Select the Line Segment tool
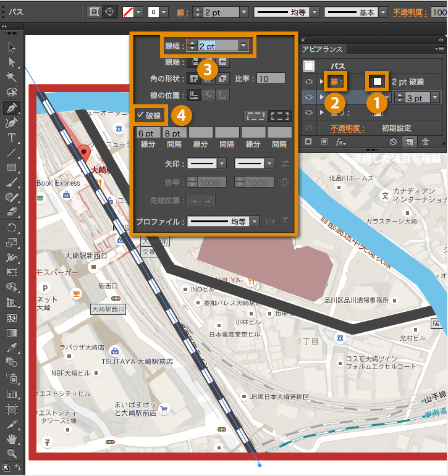 (12, 152)
